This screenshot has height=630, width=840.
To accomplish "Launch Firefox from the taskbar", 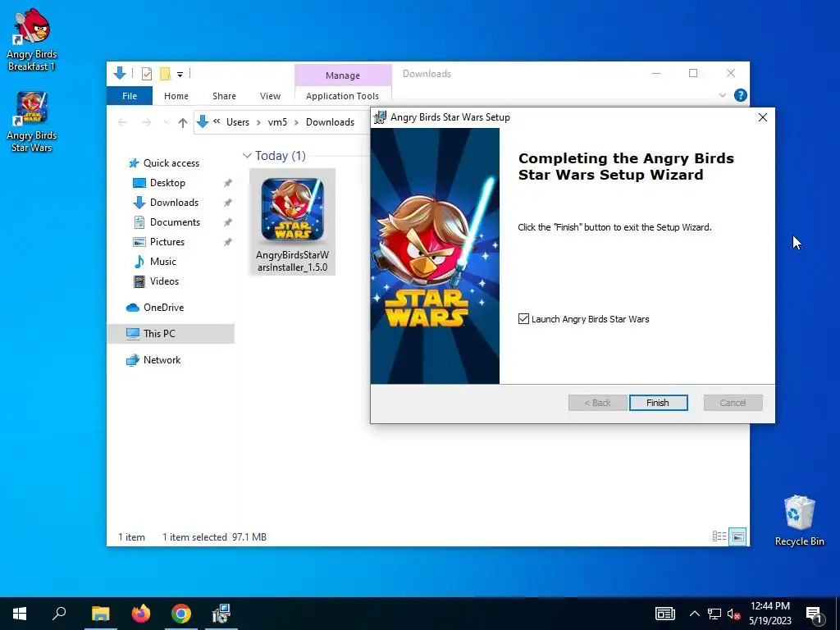I will pyautogui.click(x=141, y=614).
